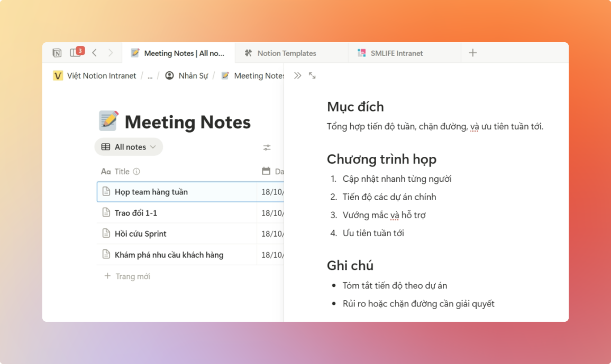Open the Hồi cứu Sprint note
The height and width of the screenshot is (364, 611).
141,234
